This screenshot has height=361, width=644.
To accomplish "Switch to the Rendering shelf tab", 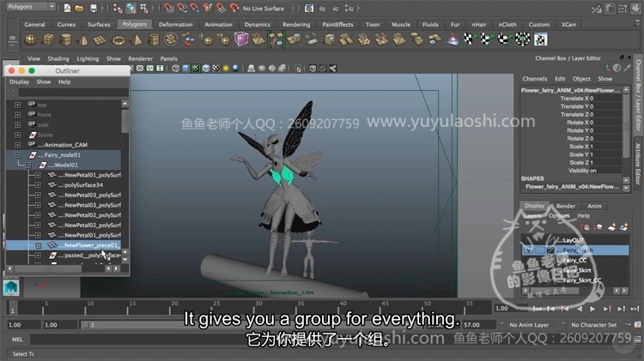I will [x=296, y=25].
